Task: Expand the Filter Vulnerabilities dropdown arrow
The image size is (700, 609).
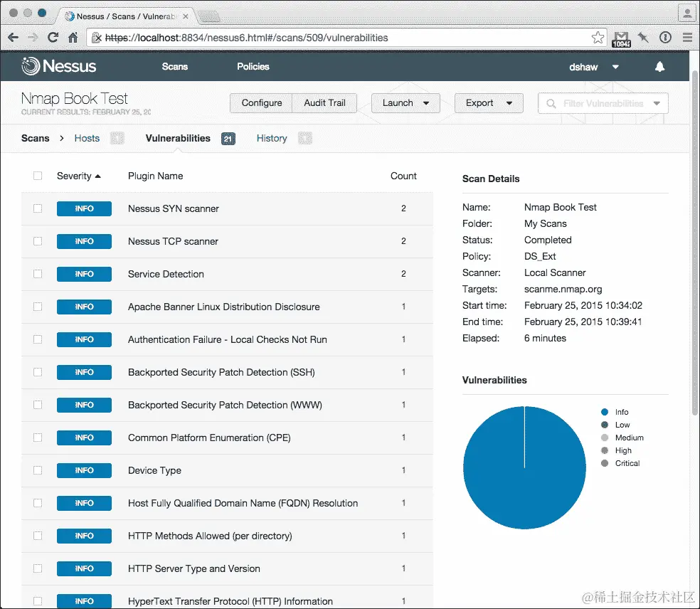Action: click(x=657, y=103)
